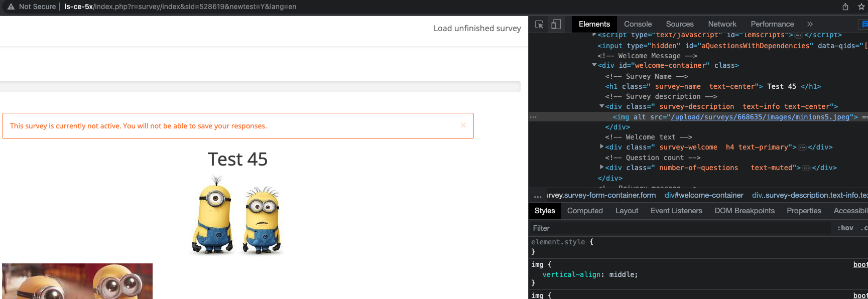Collapse the survey-description div node
Screen dimensions: 868x299
click(602, 106)
